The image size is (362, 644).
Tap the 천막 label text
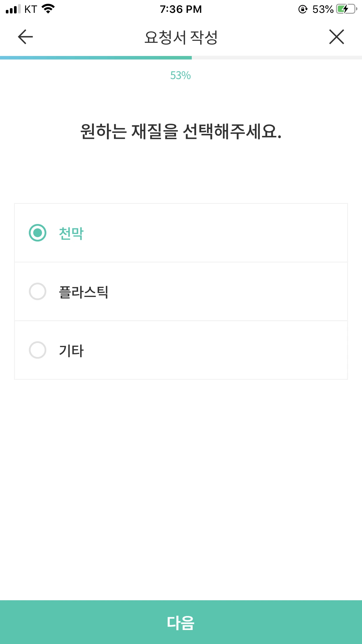pos(71,233)
